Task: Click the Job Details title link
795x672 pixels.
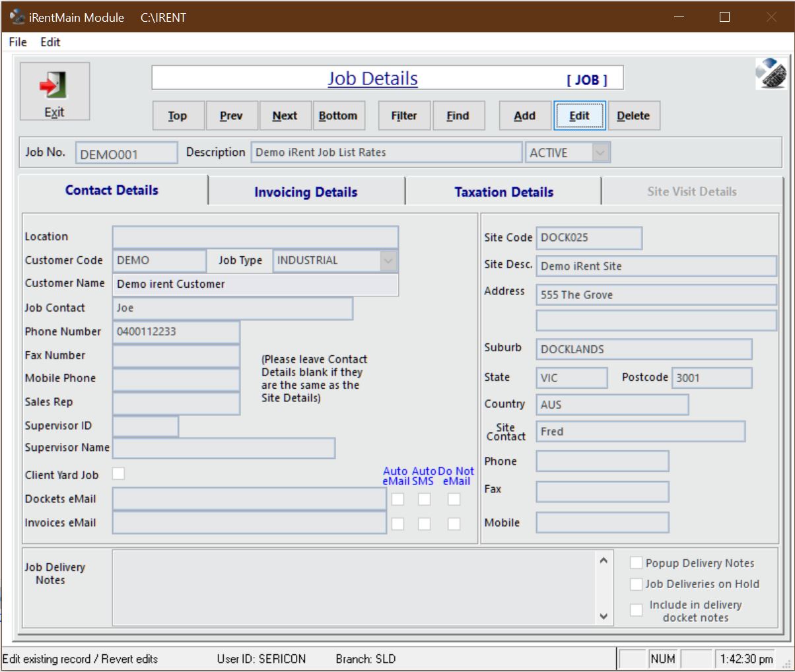Action: pos(372,79)
